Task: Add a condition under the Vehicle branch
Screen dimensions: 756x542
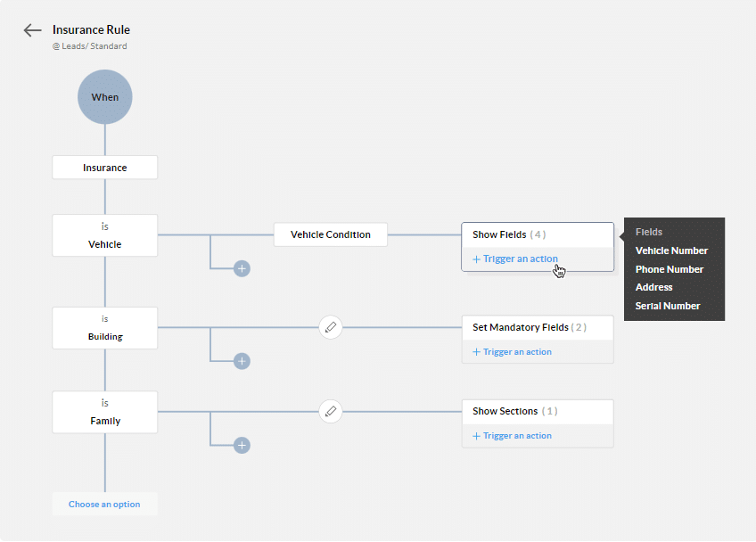Action: [241, 267]
